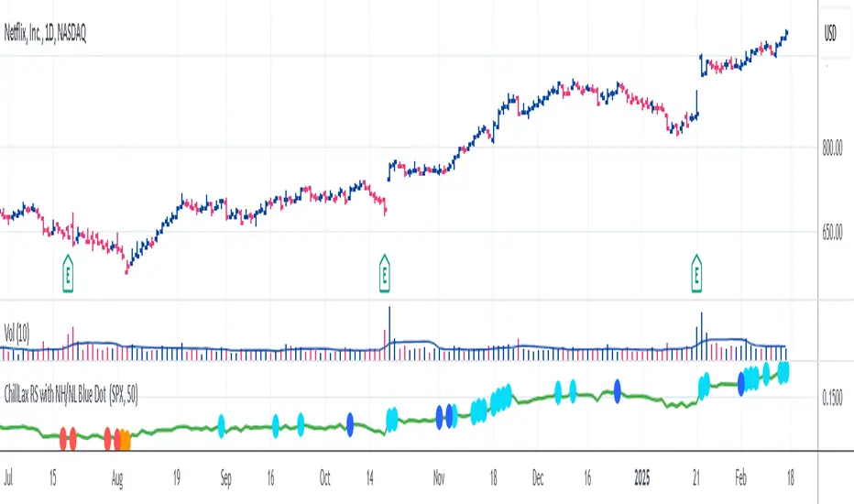Click the 2025 label on time axis

[x=642, y=478]
